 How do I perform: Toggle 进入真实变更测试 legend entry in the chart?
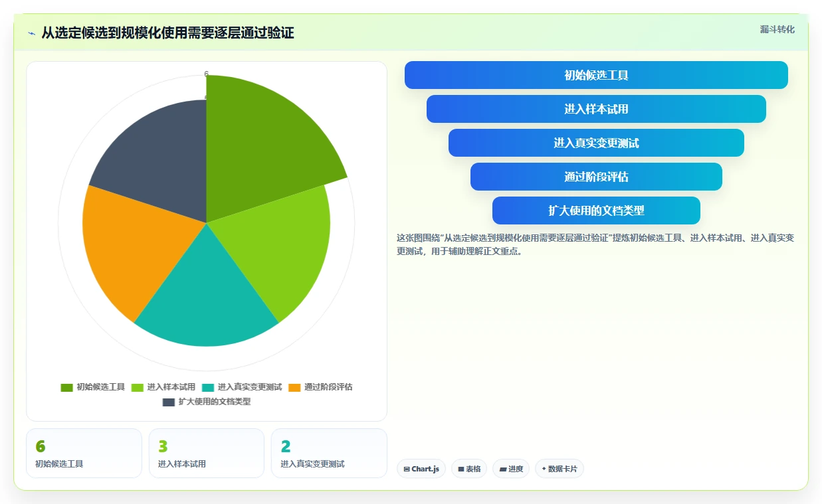pyautogui.click(x=242, y=387)
